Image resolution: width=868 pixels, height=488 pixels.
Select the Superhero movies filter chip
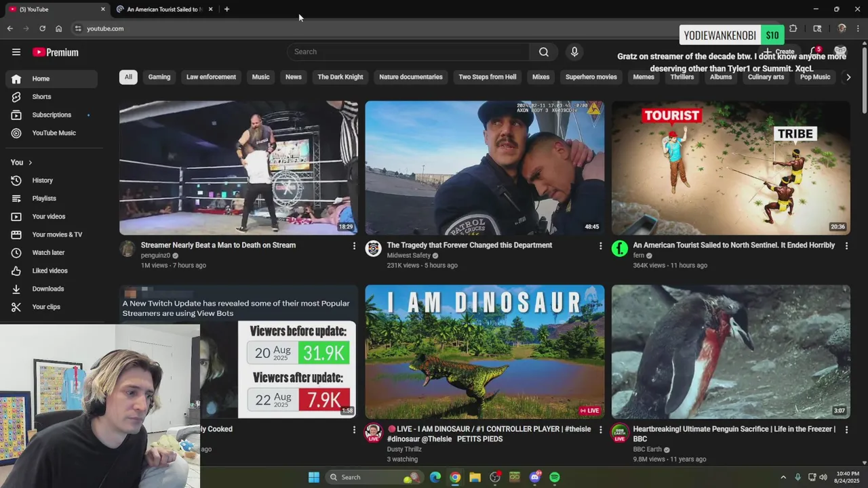591,77
